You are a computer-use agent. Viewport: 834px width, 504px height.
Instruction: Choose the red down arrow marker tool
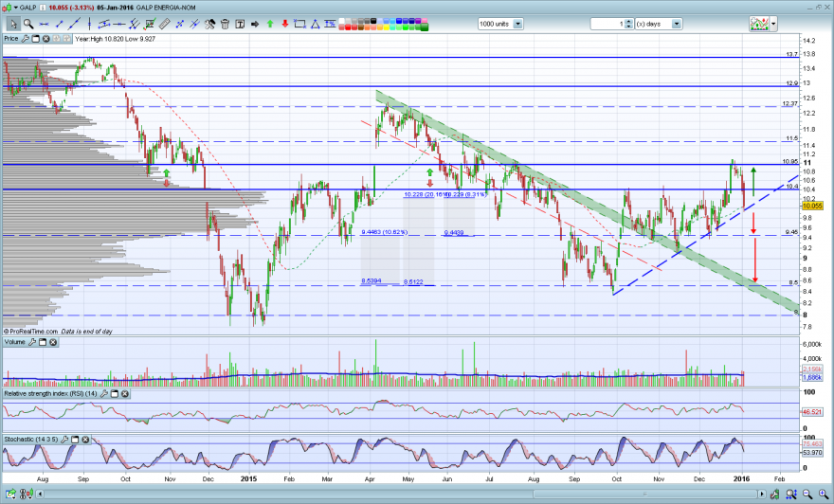point(285,24)
